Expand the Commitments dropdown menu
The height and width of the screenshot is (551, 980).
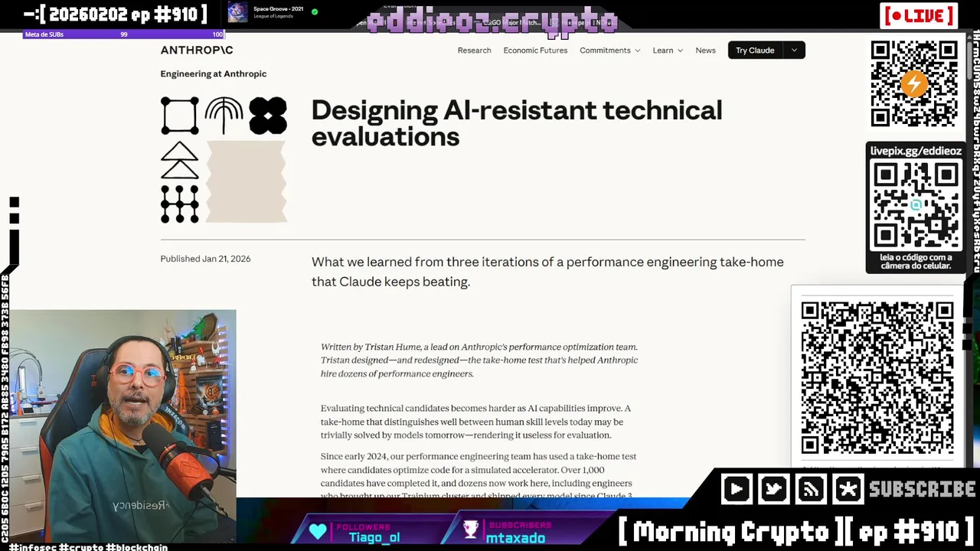[609, 51]
